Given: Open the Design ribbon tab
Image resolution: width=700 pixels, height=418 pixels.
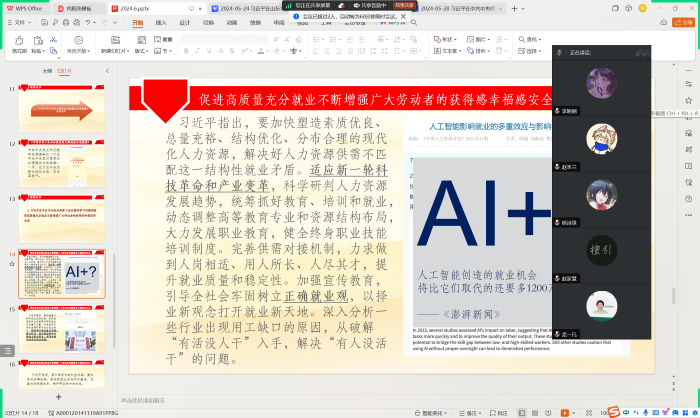Looking at the screenshot, I should click(184, 22).
